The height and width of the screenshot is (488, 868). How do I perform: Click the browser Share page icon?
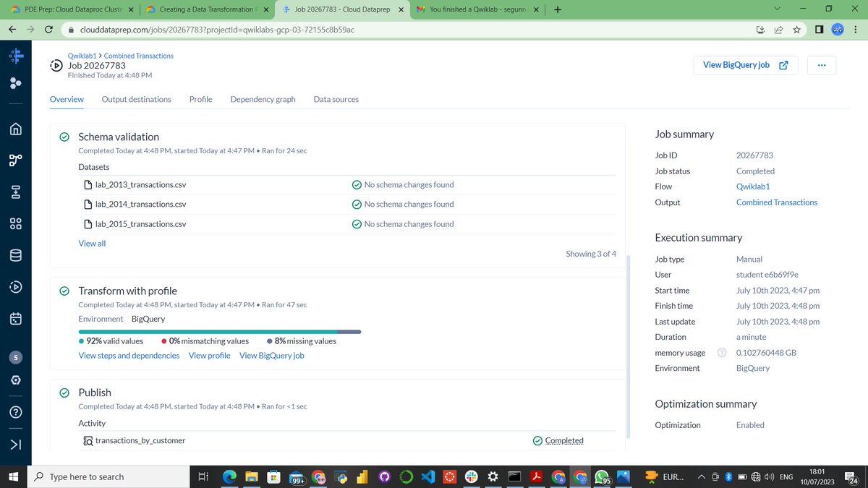tap(778, 30)
